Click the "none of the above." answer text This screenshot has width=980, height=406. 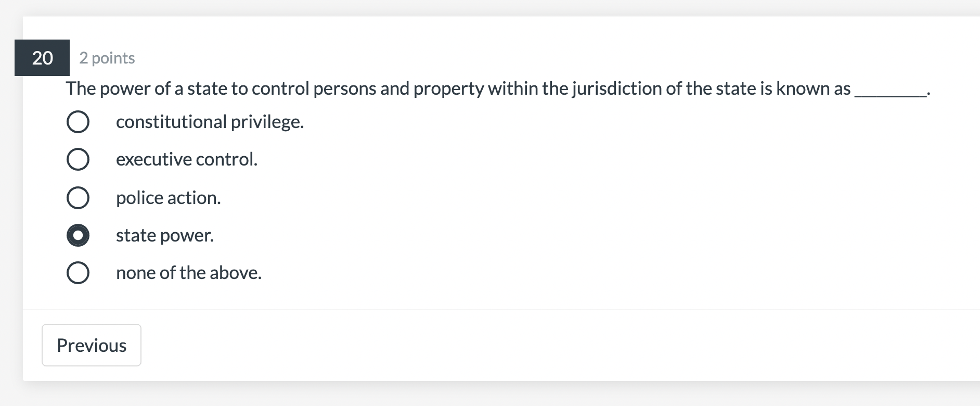point(189,272)
